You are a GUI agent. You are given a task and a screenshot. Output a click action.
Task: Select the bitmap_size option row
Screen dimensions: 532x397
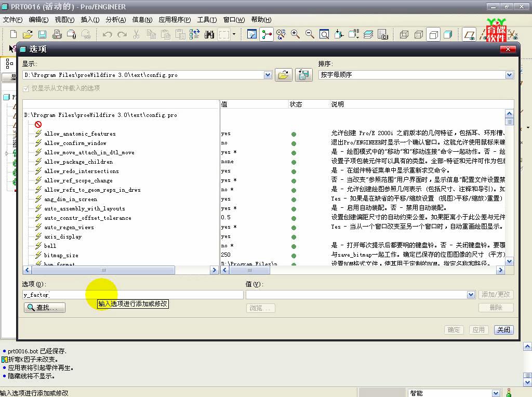61,255
